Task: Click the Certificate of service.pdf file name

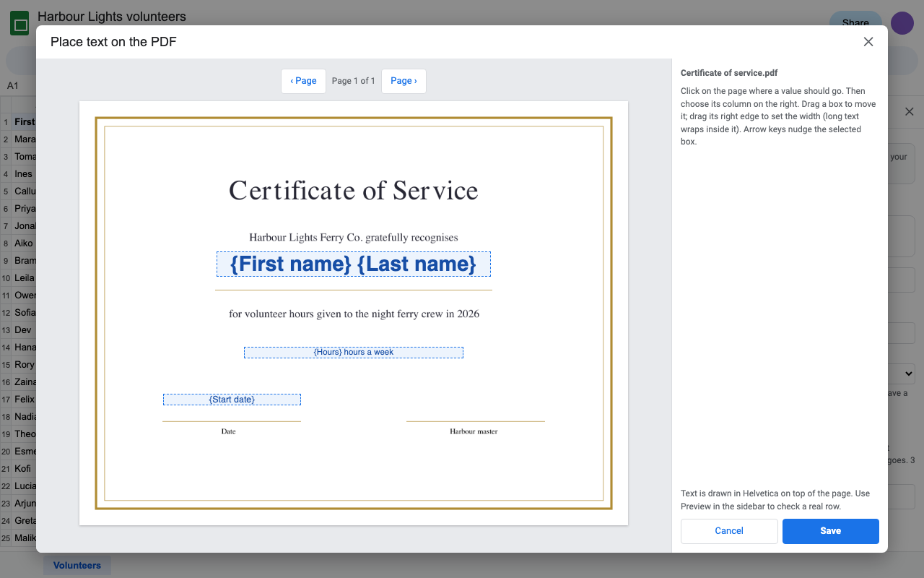Action: coord(729,73)
